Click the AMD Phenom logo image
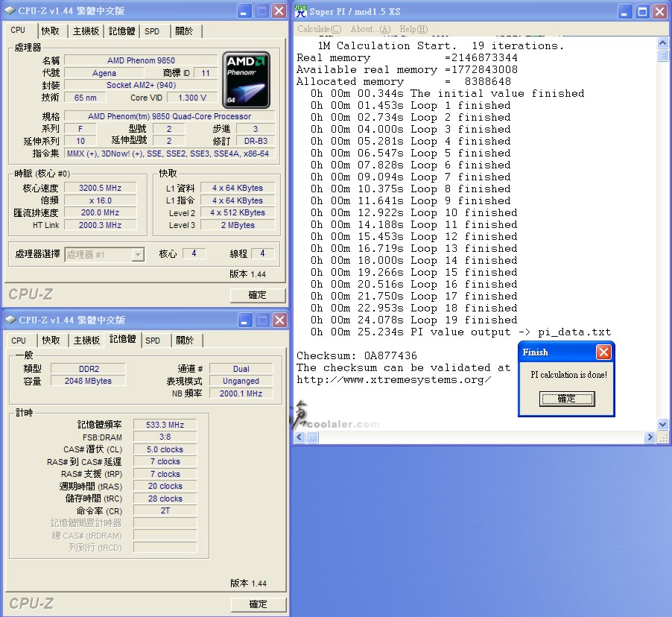The width and height of the screenshot is (672, 617). [246, 80]
